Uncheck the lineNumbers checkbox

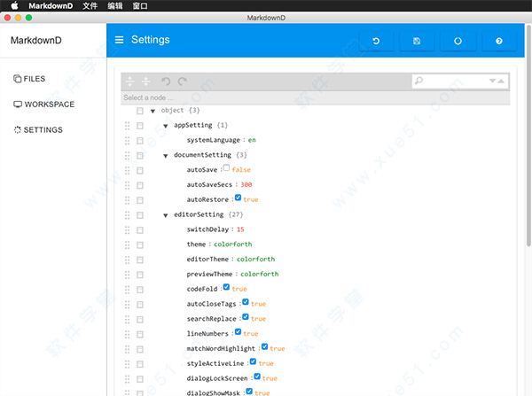tap(238, 332)
